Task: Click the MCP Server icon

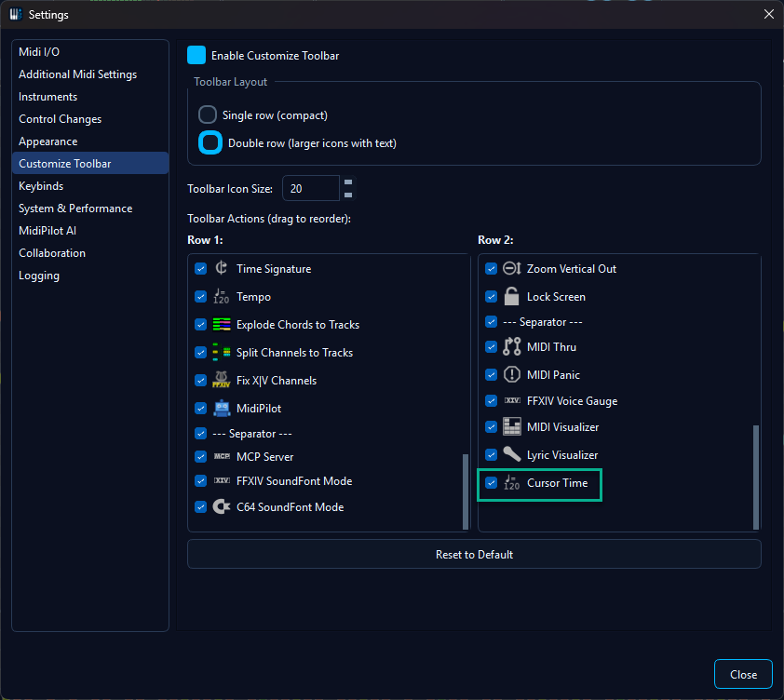Action: pyautogui.click(x=222, y=456)
